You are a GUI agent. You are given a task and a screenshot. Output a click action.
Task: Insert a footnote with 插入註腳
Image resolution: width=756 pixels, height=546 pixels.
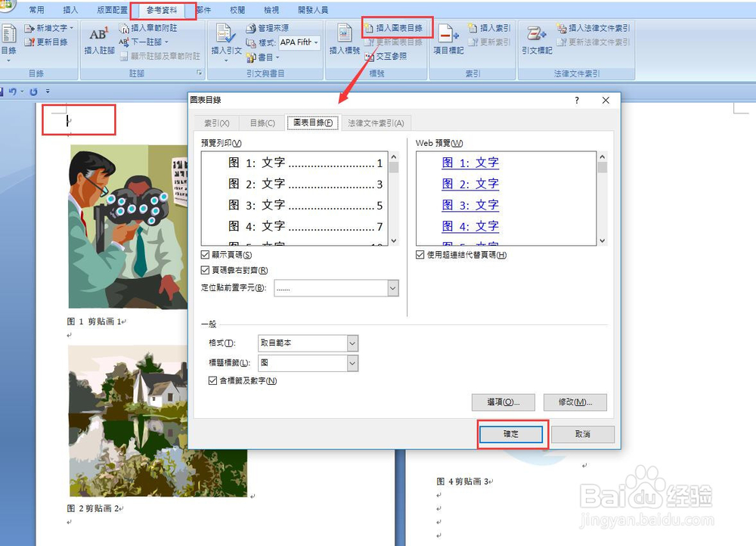point(99,41)
